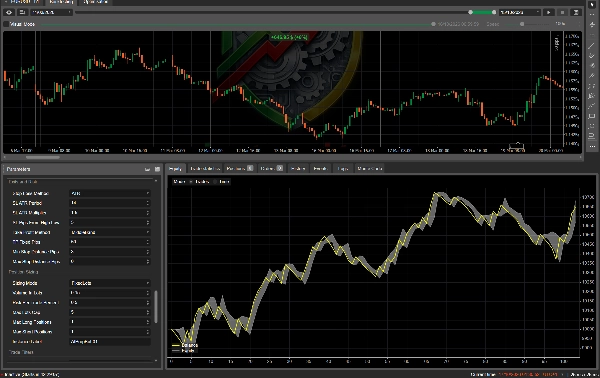Click the Parameters list scroll-up arrow
Viewport: 600px width, 378px height.
point(156,181)
